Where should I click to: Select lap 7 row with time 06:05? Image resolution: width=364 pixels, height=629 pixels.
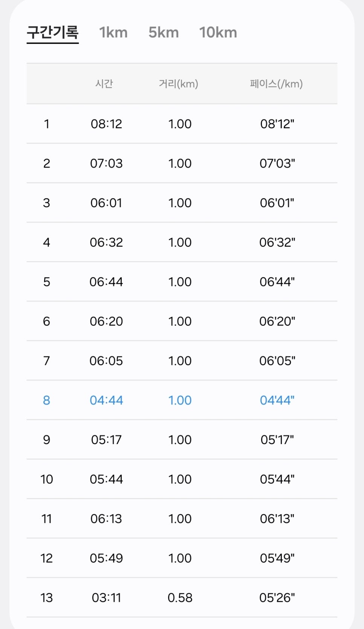tap(182, 361)
